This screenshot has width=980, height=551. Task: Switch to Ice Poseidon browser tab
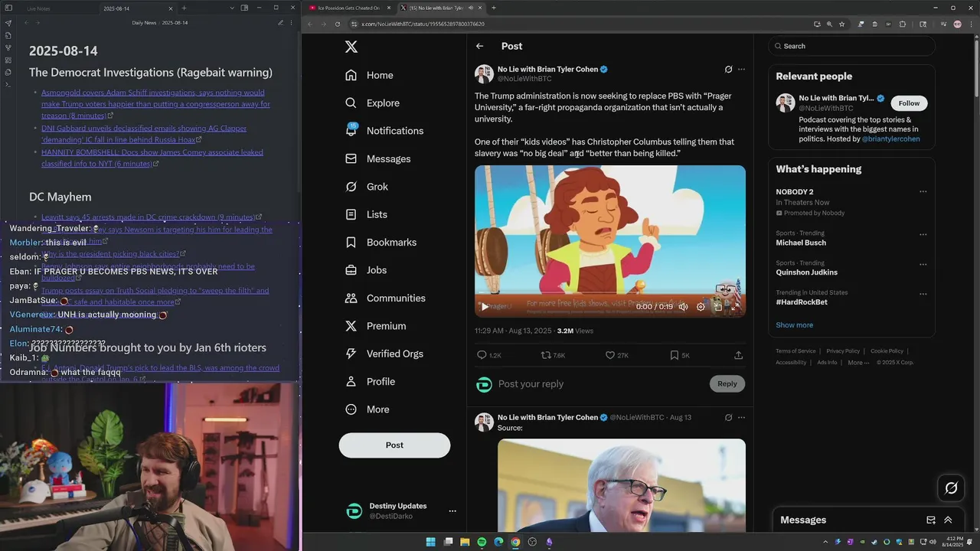click(348, 8)
